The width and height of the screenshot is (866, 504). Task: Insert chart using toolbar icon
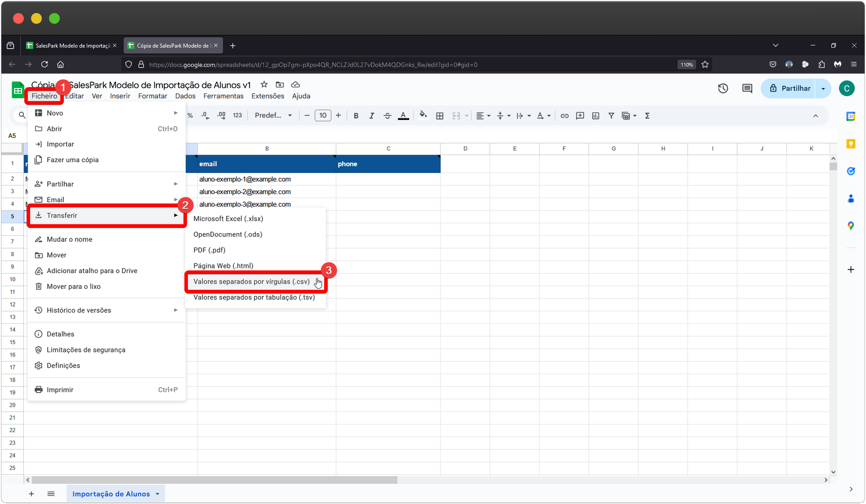click(595, 116)
